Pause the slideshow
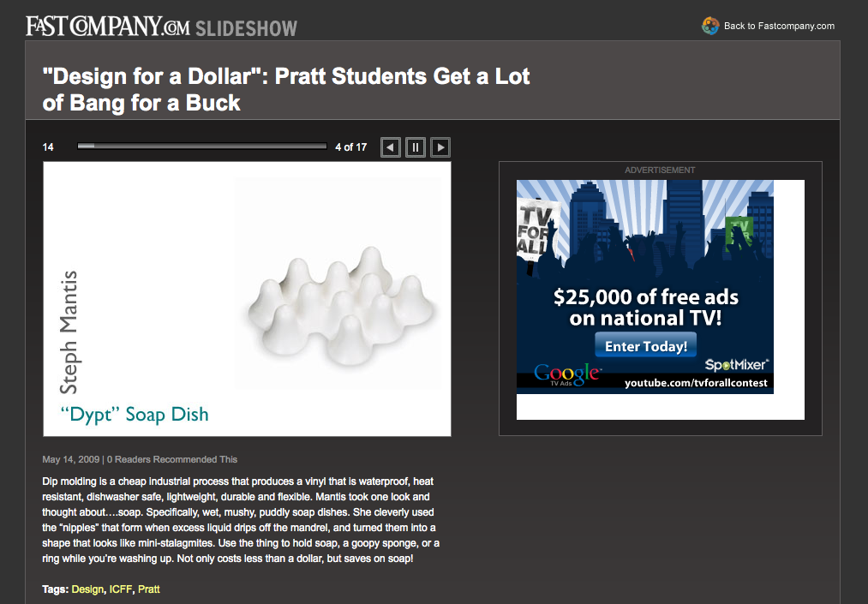The image size is (868, 604). (416, 147)
